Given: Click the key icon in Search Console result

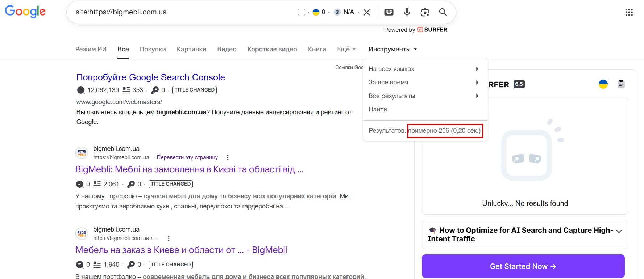Looking at the screenshot, I should (155, 90).
